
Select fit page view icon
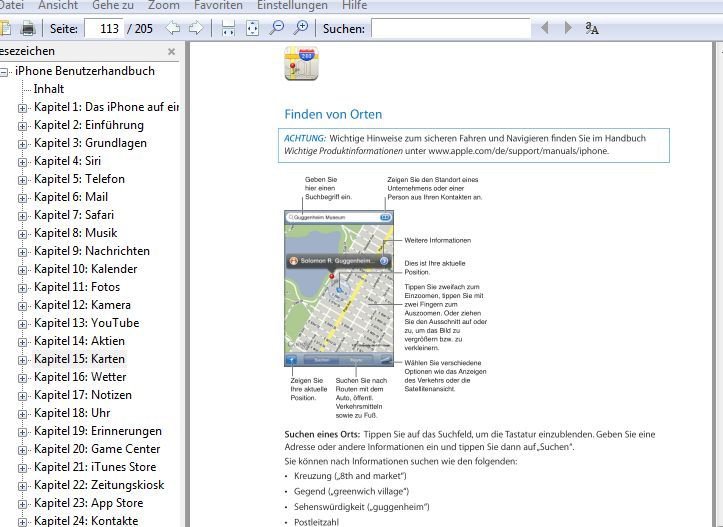pos(252,28)
